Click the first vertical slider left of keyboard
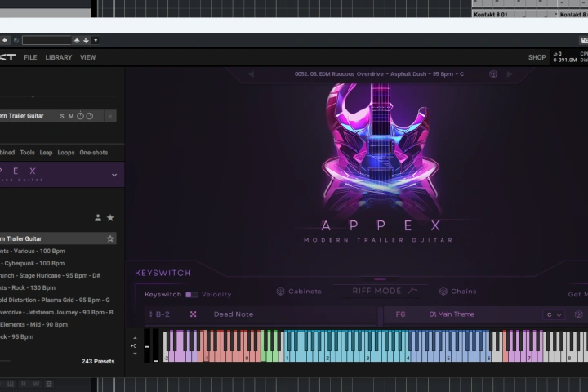Viewport: 588px width, 392px height. [x=147, y=346]
